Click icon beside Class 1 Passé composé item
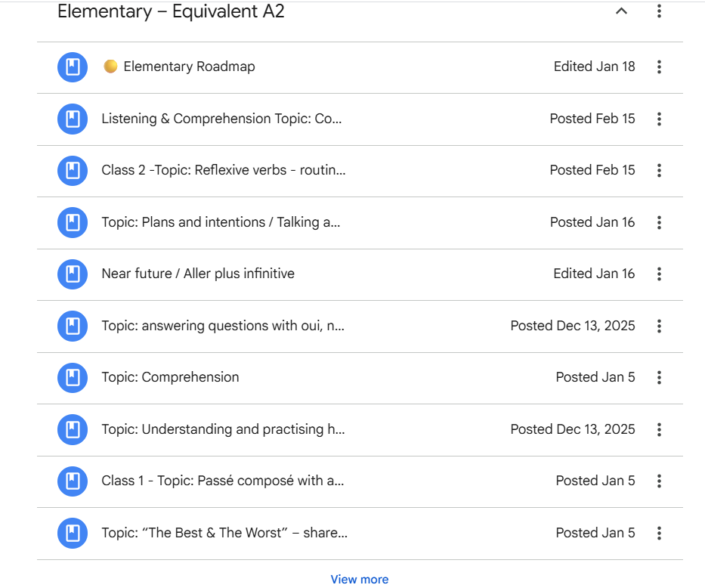705x588 pixels. 73,481
